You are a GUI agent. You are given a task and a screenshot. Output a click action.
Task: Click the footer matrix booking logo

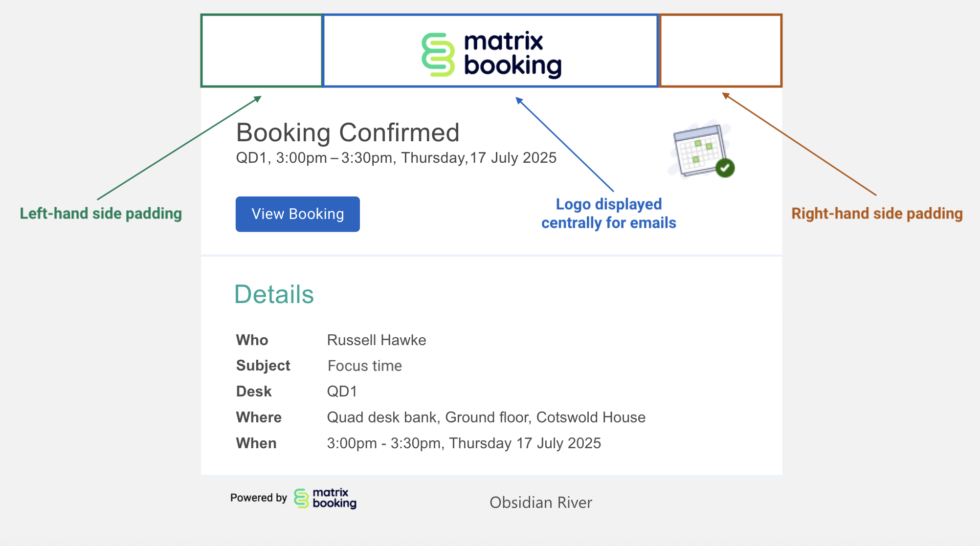tap(325, 498)
